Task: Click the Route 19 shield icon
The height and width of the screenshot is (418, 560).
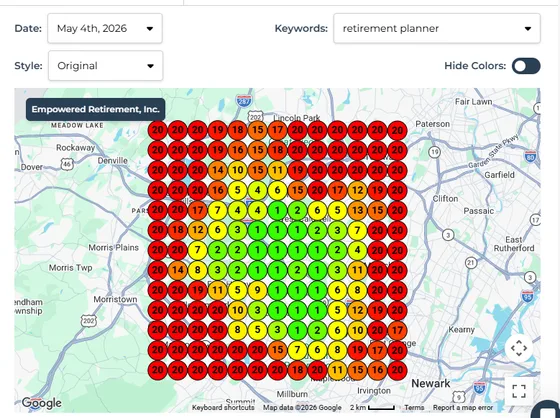Action: (434, 152)
